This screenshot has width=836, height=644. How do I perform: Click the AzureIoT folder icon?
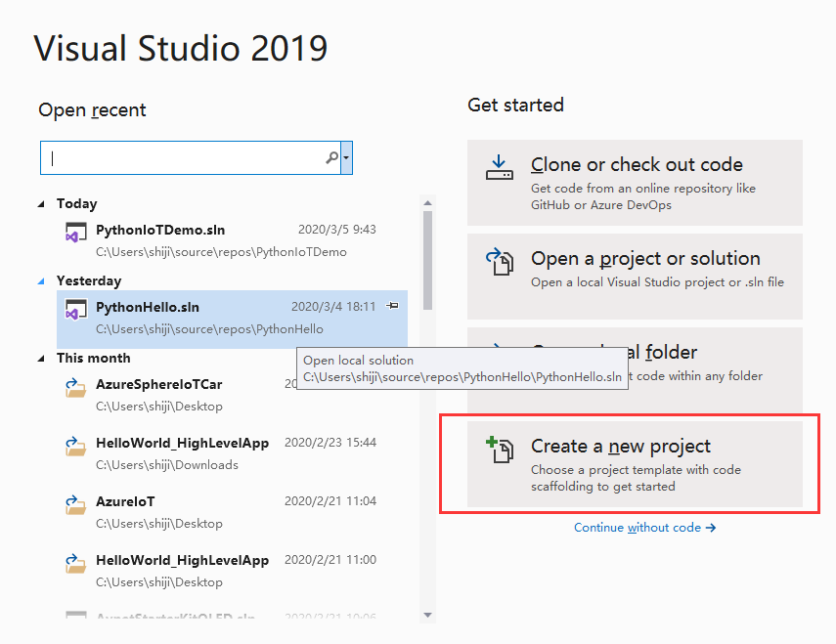point(75,505)
